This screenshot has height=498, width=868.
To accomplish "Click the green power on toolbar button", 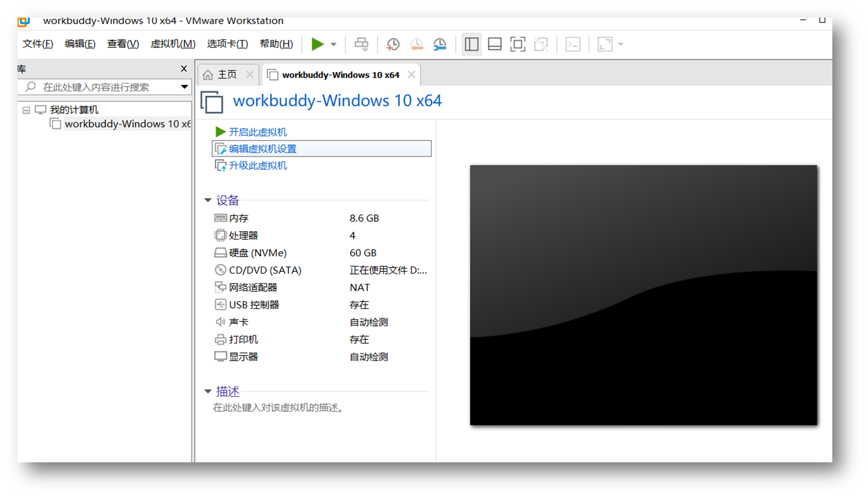I will tap(317, 44).
